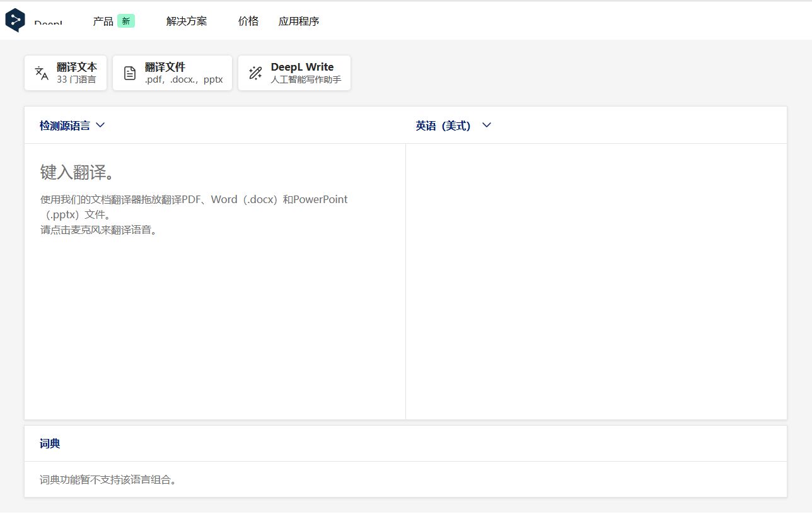Click the green 新 badge
The width and height of the screenshot is (812, 514).
126,21
